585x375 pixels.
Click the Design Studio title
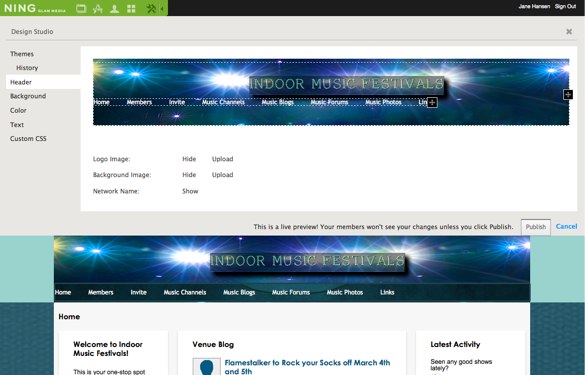pyautogui.click(x=32, y=32)
